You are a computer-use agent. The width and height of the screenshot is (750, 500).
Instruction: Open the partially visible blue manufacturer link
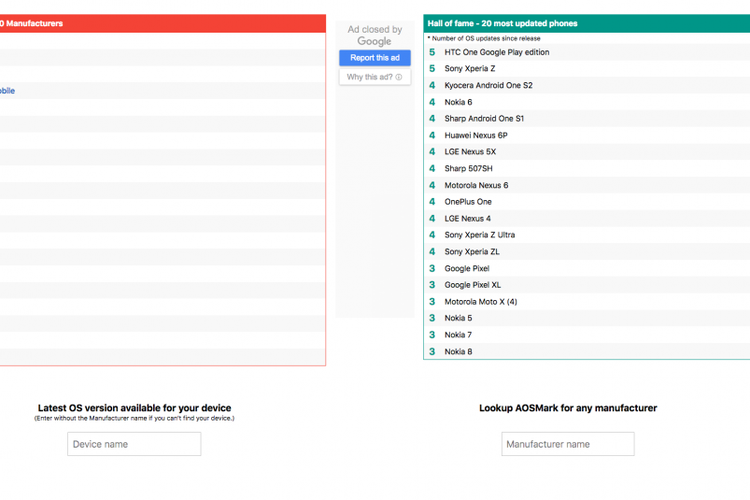[x=7, y=91]
